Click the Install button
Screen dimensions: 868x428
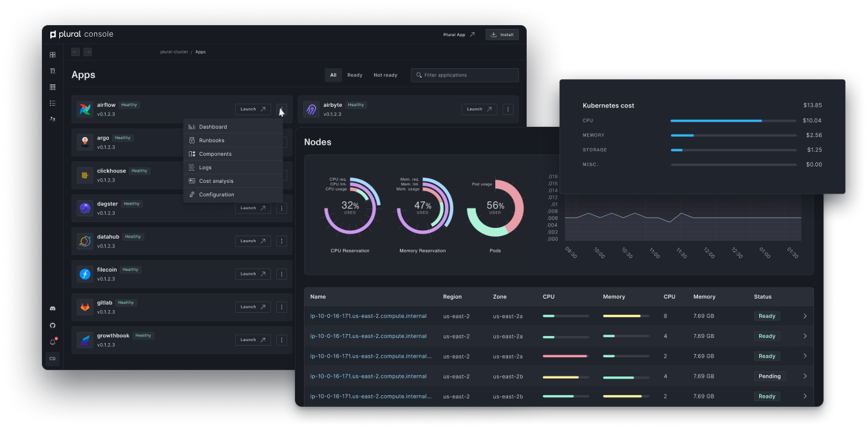502,35
